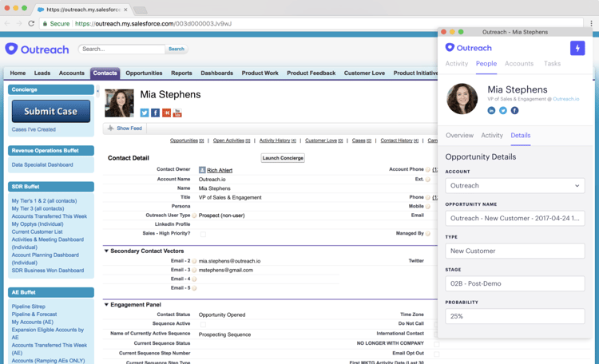The width and height of the screenshot is (599, 364).
Task: Click the Type field showing New Customer
Action: tap(514, 251)
